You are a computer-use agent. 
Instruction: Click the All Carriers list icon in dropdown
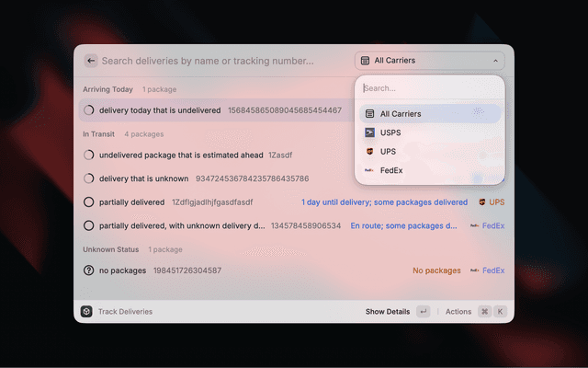369,114
